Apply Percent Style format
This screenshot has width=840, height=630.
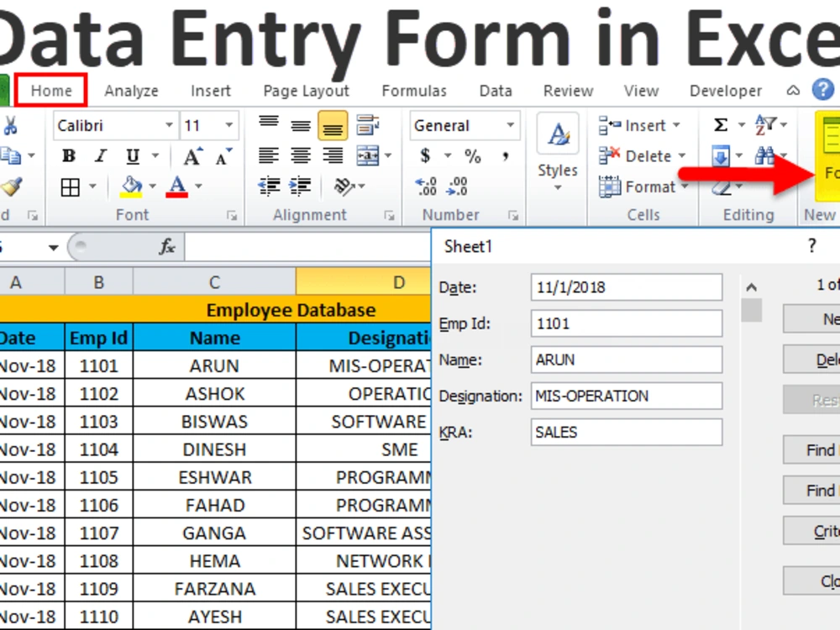[x=472, y=156]
